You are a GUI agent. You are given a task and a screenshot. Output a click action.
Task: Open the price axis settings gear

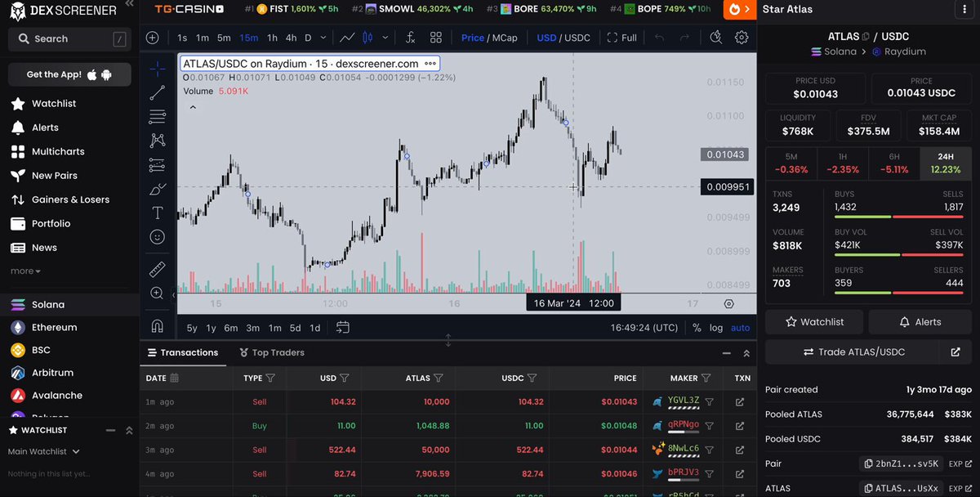(x=728, y=303)
